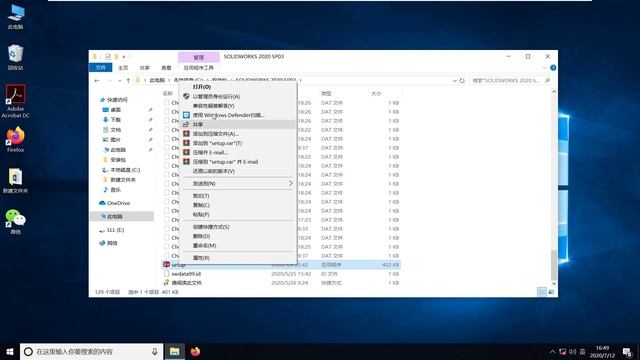This screenshot has height=360, width=640.
Task: Tick the checkbox of DAT row timed 18:25
Action: (167, 247)
